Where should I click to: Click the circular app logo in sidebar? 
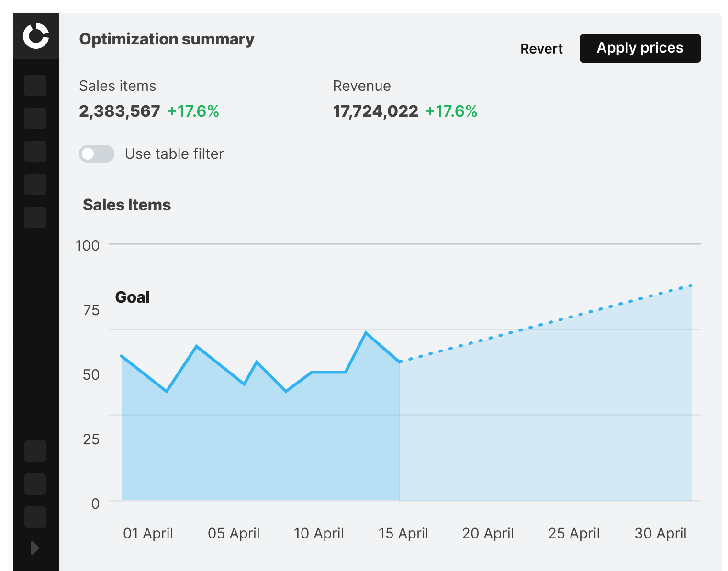click(36, 36)
